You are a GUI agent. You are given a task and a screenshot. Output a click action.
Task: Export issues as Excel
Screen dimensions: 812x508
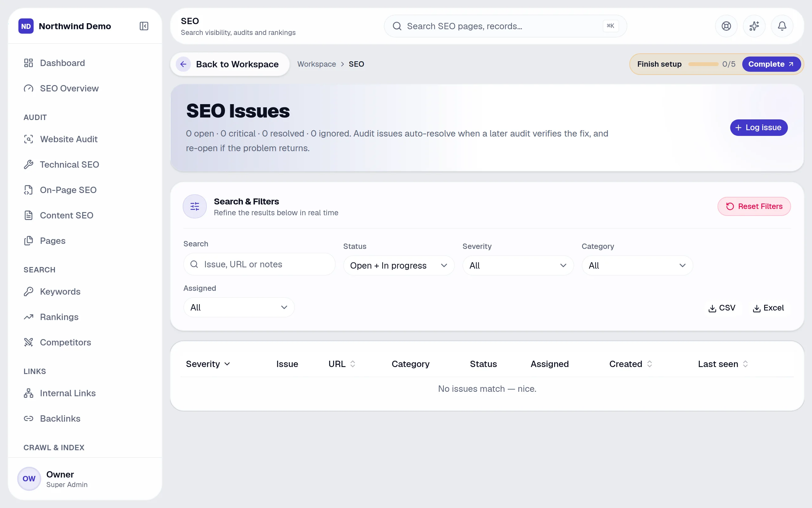pyautogui.click(x=768, y=308)
